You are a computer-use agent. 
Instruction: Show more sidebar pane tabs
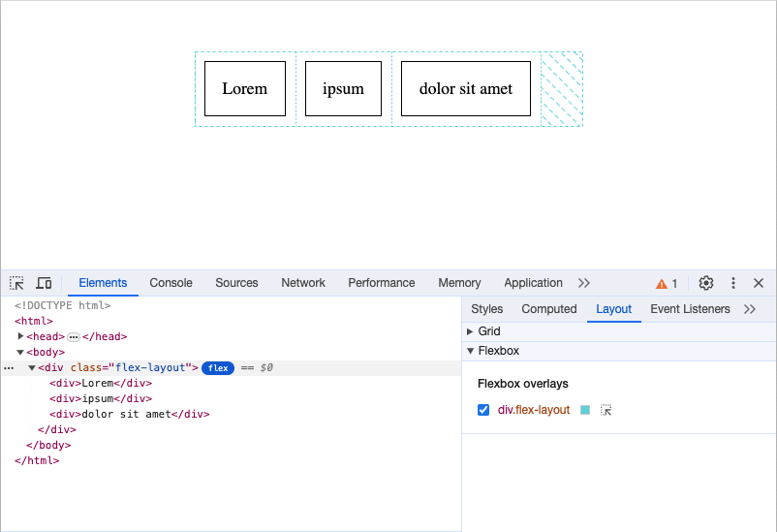tap(749, 309)
